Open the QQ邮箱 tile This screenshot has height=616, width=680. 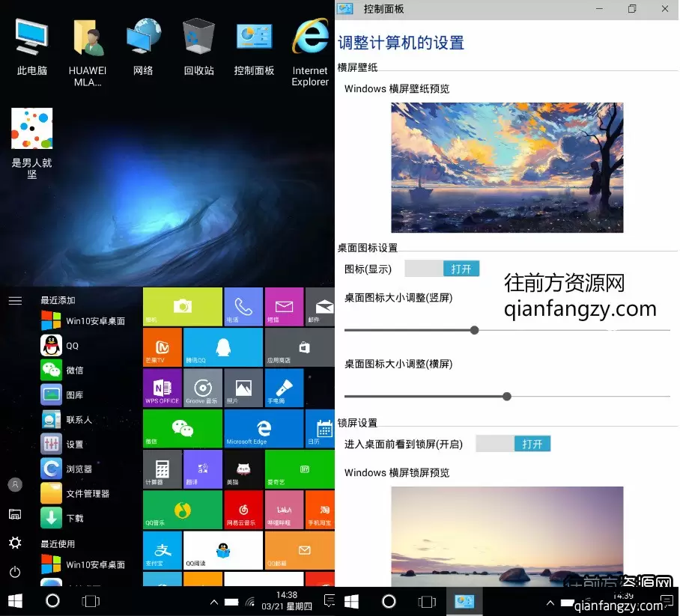pos(300,551)
